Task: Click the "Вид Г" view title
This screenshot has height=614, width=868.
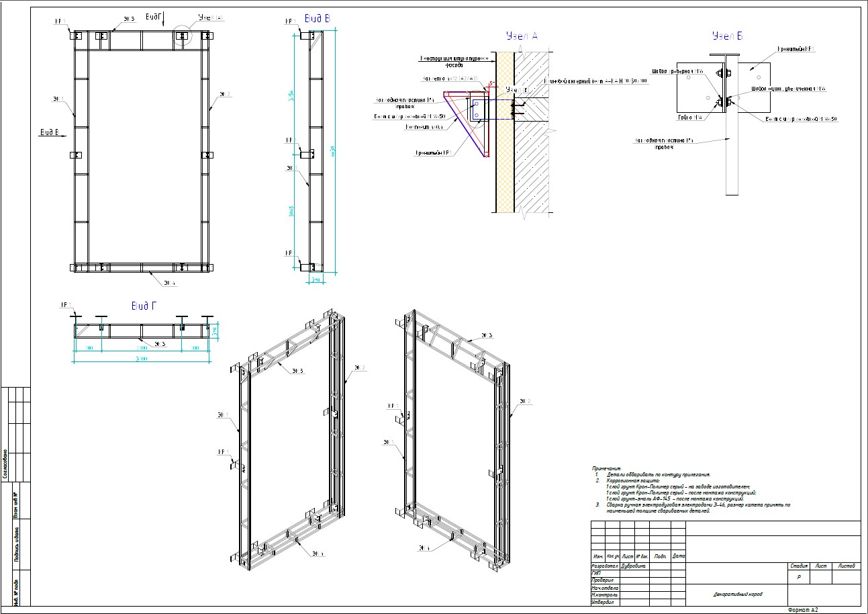Action: pos(144,306)
